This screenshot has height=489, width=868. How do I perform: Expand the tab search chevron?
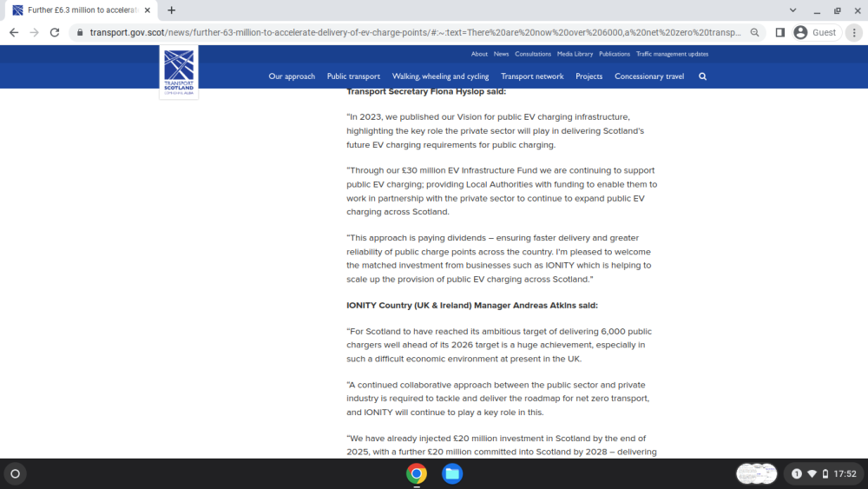[792, 10]
